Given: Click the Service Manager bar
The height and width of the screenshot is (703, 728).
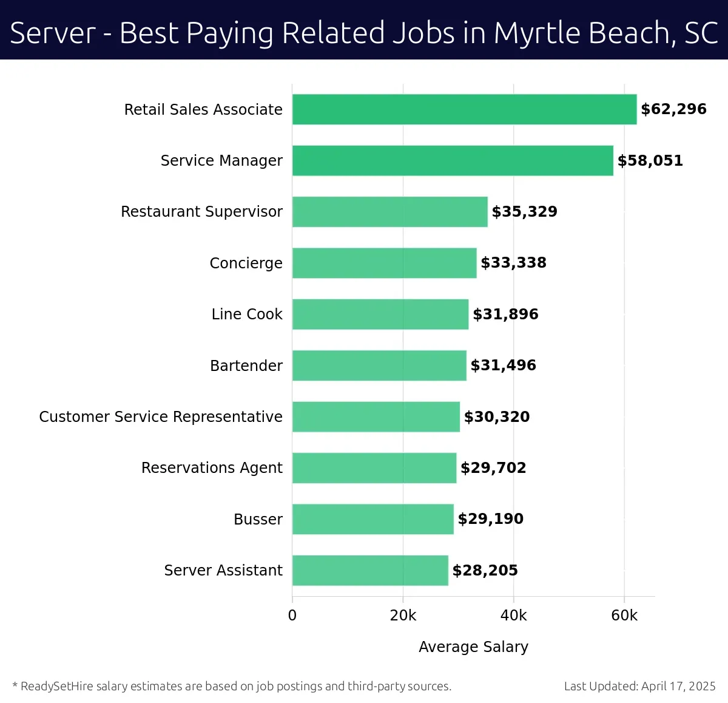Looking at the screenshot, I should [453, 160].
